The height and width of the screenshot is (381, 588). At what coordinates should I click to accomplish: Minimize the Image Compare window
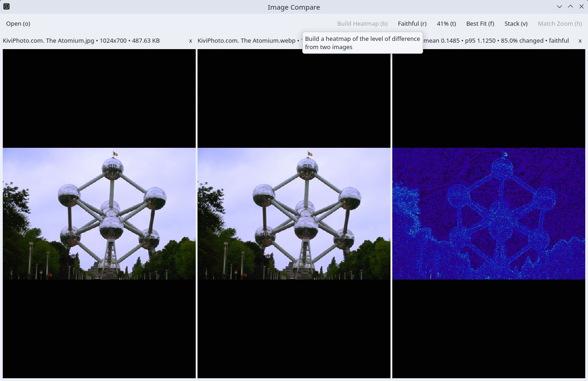pos(559,6)
